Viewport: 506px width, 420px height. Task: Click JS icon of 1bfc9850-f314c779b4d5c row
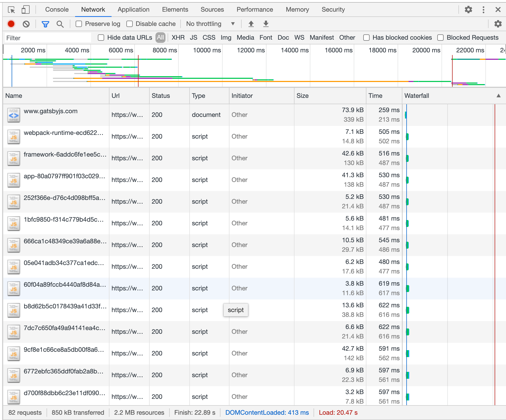pyautogui.click(x=14, y=223)
